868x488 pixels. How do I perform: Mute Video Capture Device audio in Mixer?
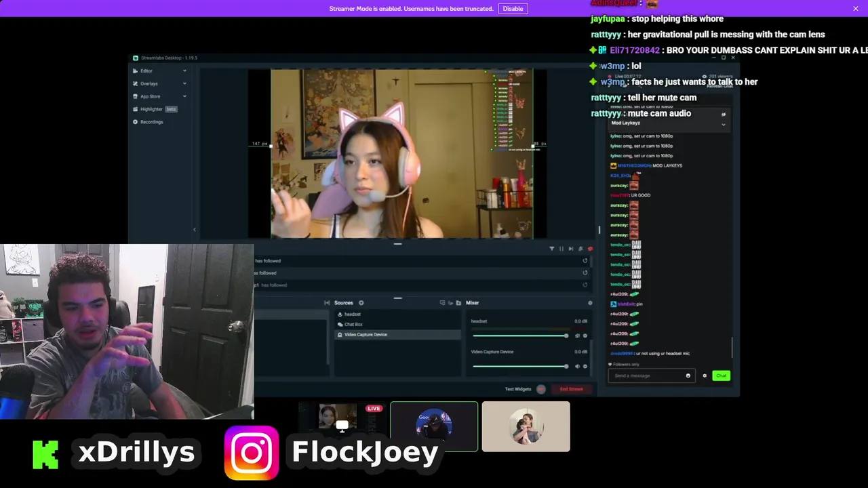(x=577, y=366)
